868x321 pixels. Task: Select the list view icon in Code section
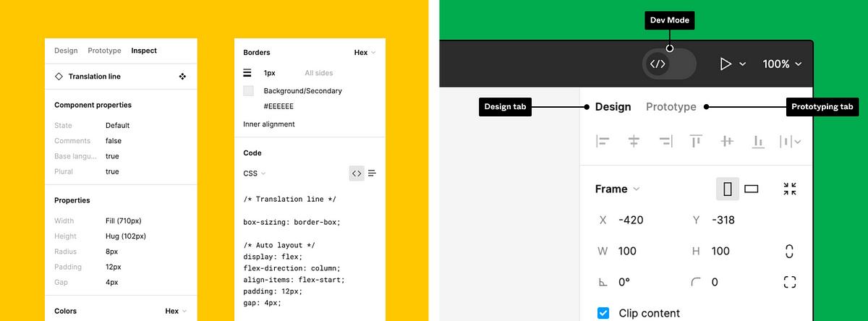(373, 174)
